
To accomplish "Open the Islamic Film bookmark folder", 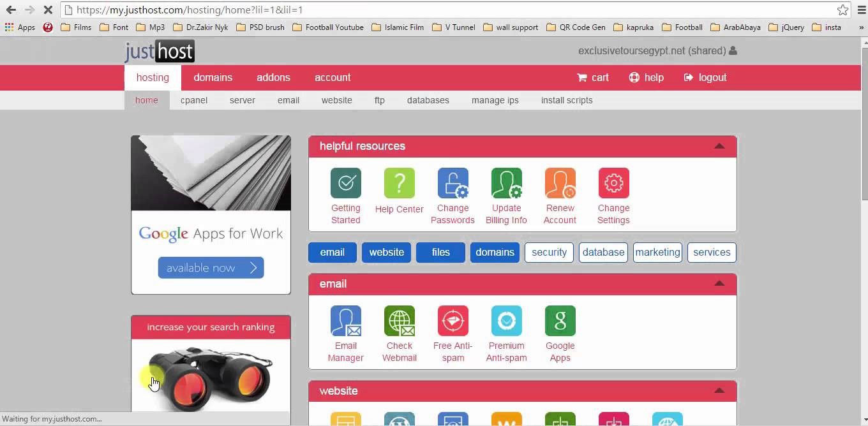I will [398, 27].
